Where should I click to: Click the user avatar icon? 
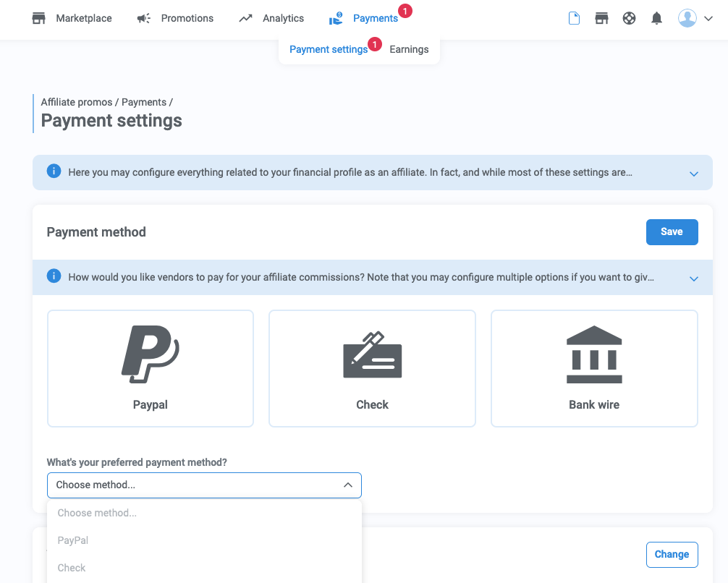[687, 19]
